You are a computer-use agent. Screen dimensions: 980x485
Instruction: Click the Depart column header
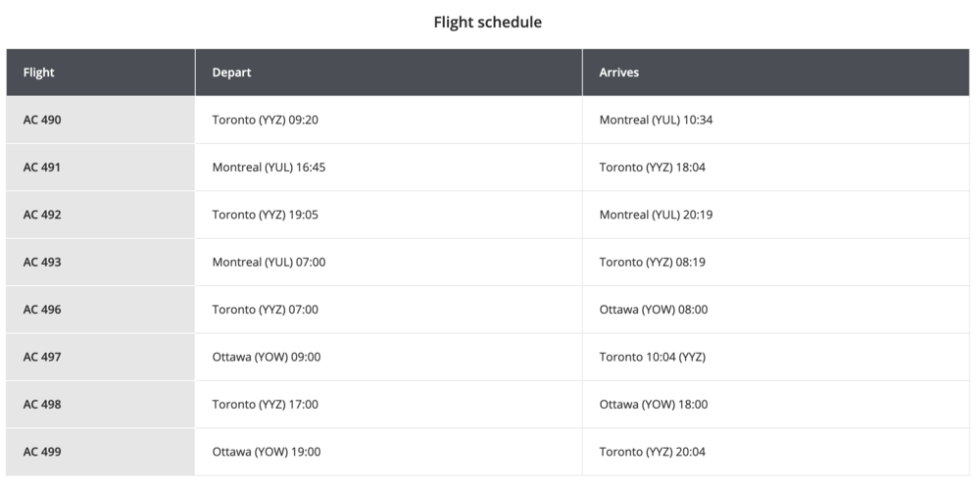(x=232, y=73)
